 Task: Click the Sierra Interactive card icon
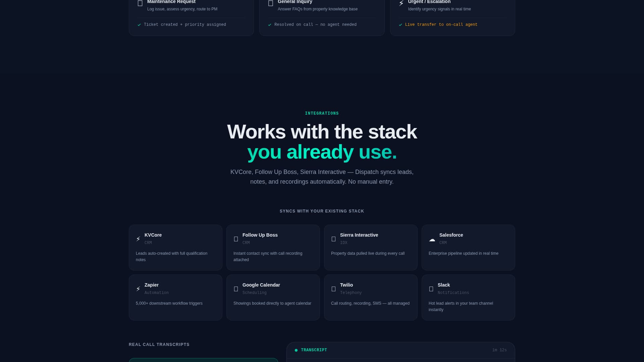(333, 239)
